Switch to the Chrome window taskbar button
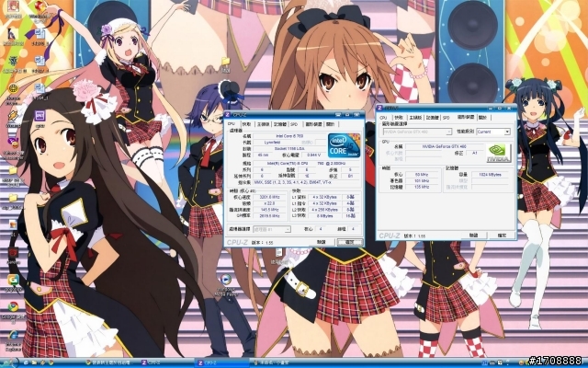 [x=112, y=362]
